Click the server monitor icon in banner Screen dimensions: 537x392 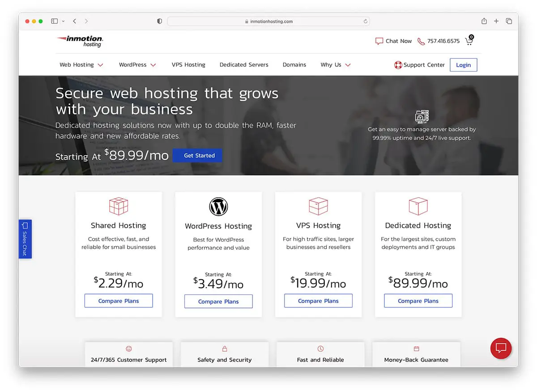(422, 116)
